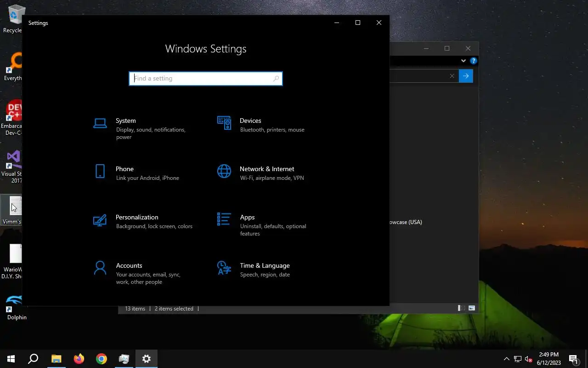
Task: Switch to File Explorer from the taskbar
Action: (56, 359)
